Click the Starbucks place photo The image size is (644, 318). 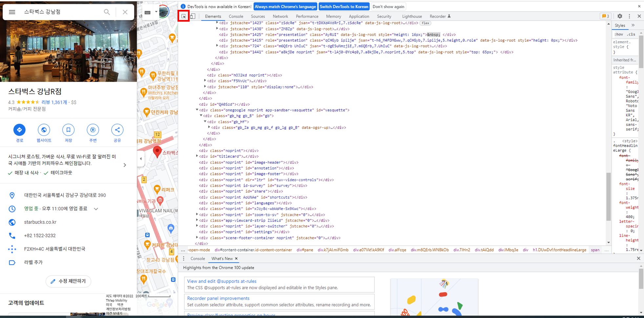68,51
